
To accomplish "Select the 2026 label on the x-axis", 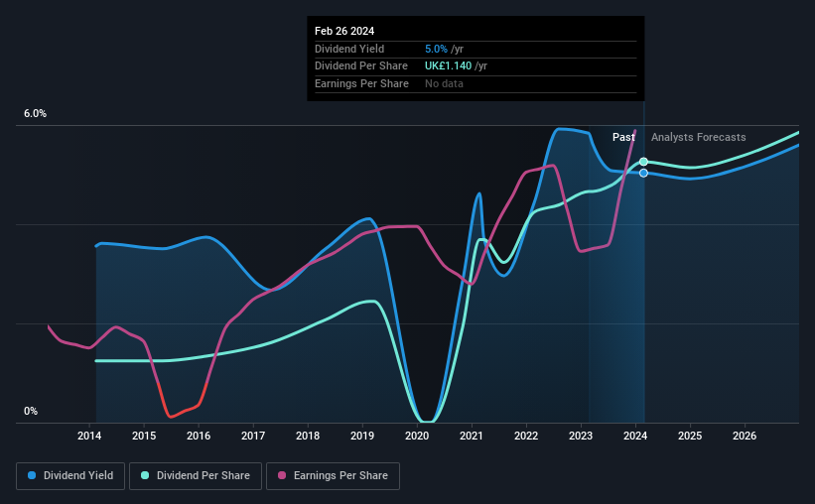I will (745, 436).
